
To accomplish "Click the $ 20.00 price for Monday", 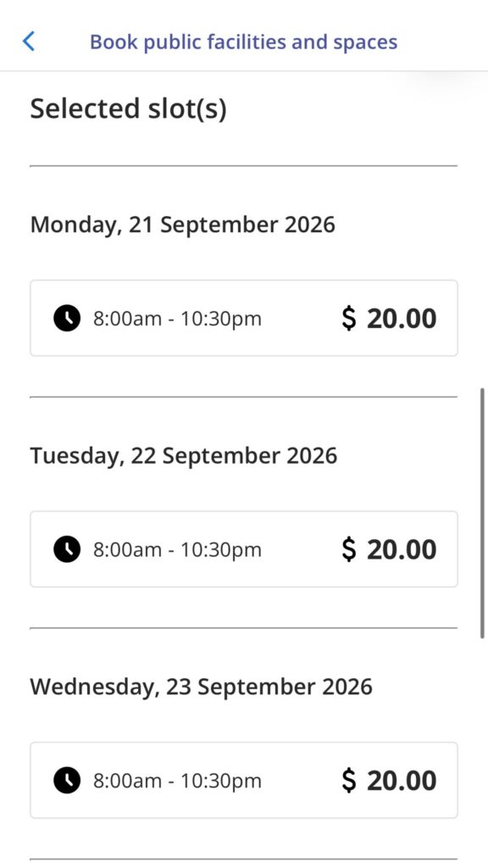I will (389, 319).
